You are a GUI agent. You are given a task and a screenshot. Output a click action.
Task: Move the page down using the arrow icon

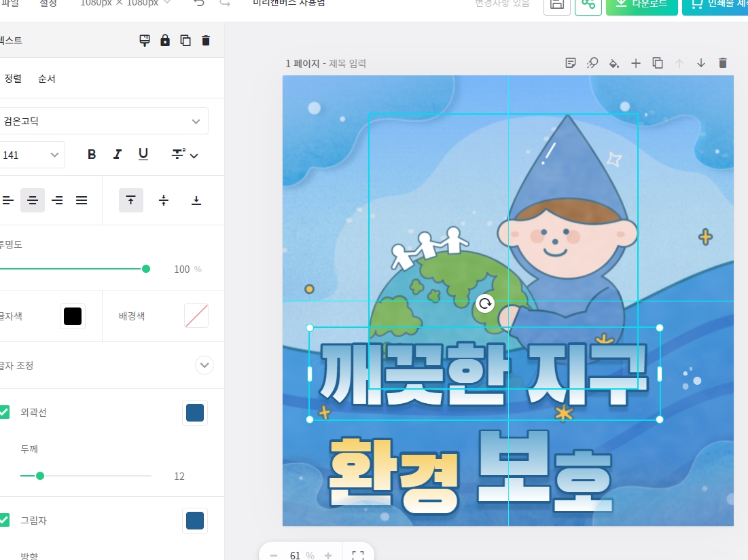point(701,62)
